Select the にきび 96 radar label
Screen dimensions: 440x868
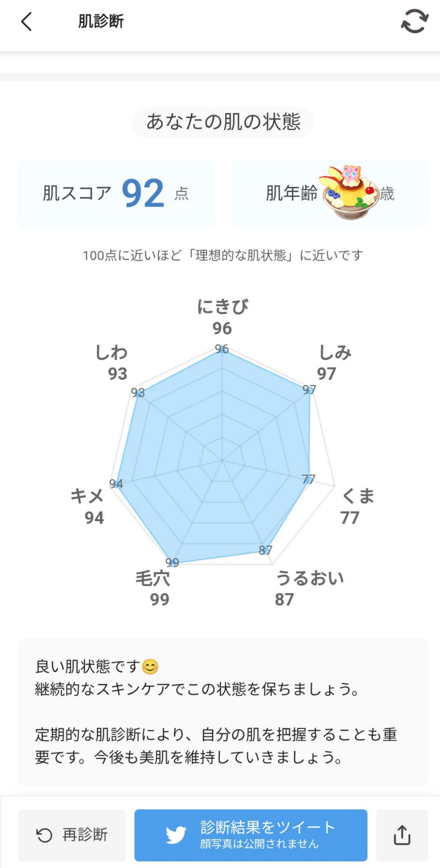[x=222, y=317]
